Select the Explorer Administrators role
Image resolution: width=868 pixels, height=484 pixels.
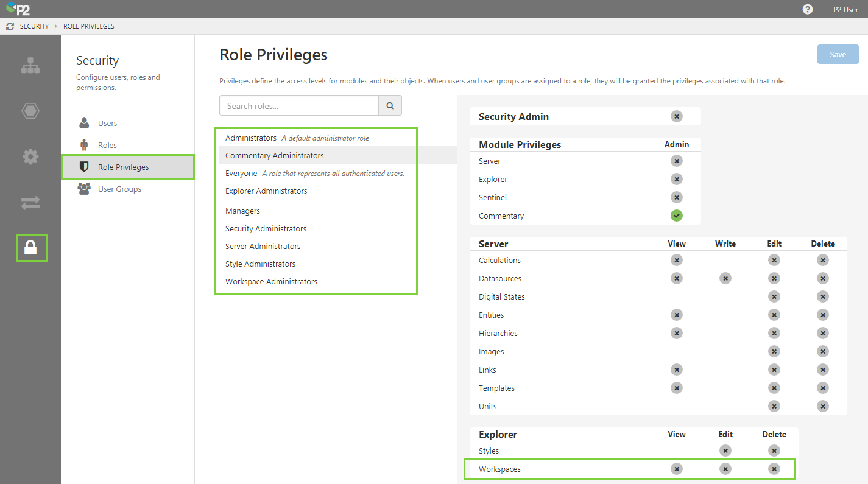click(266, 191)
